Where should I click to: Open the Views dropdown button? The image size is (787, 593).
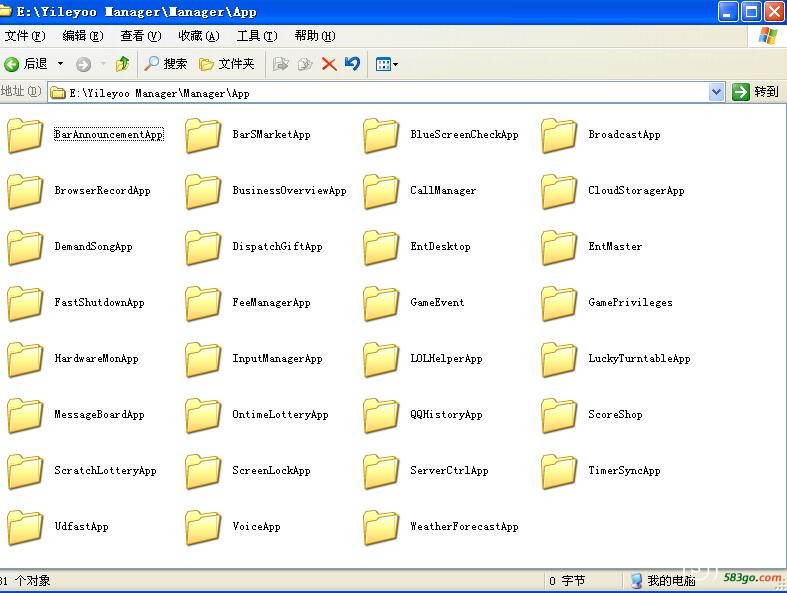point(386,64)
